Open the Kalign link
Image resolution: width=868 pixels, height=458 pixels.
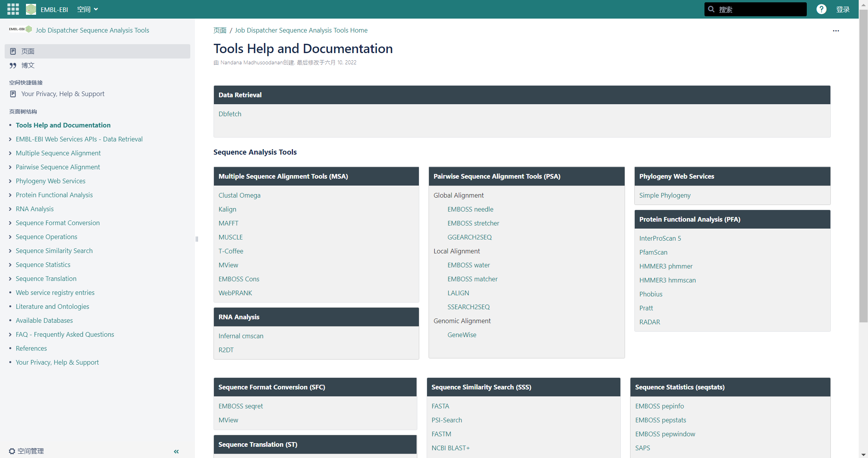click(227, 209)
